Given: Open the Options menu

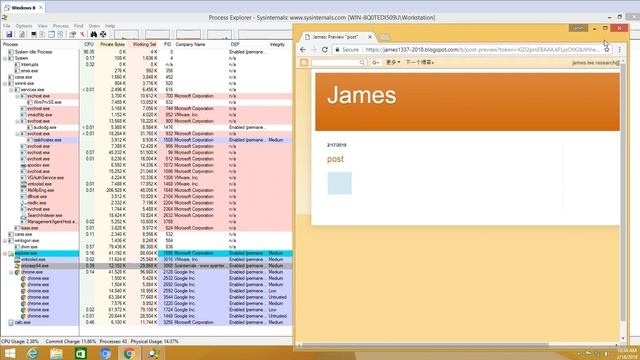Looking at the screenshot, I should [24, 26].
